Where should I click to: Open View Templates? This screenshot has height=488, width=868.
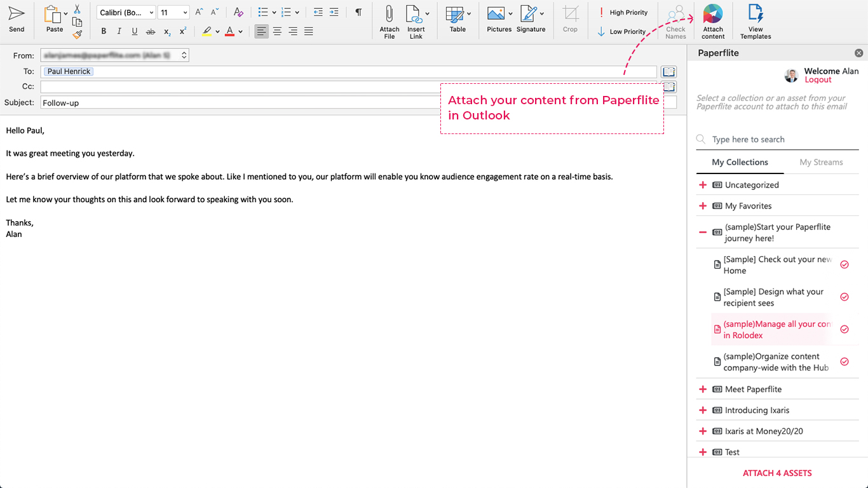pos(756,22)
